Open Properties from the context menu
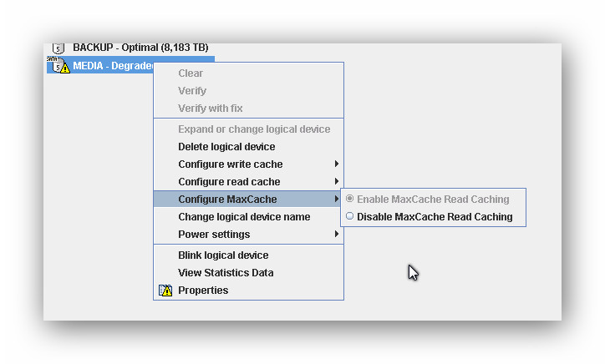605x364 pixels. [203, 291]
